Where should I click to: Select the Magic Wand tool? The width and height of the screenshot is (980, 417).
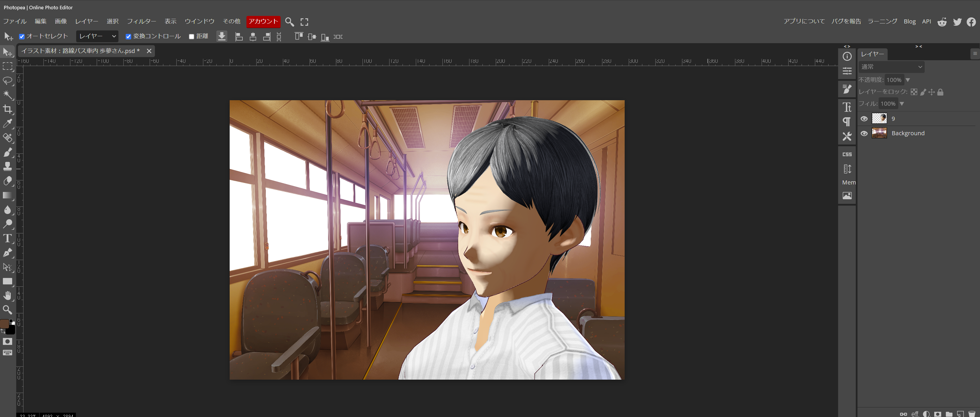pos(7,95)
